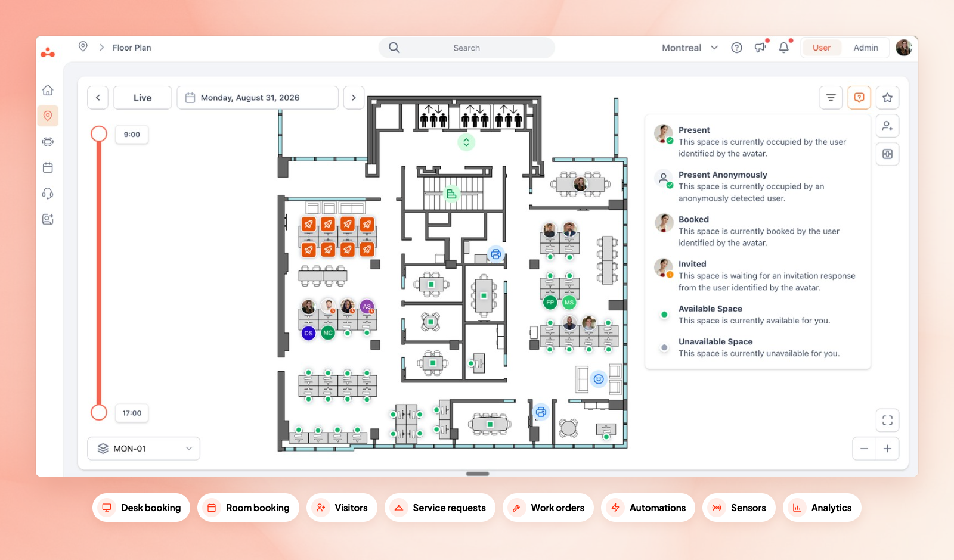Select the Room booking tab
The height and width of the screenshot is (560, 954).
click(x=248, y=508)
